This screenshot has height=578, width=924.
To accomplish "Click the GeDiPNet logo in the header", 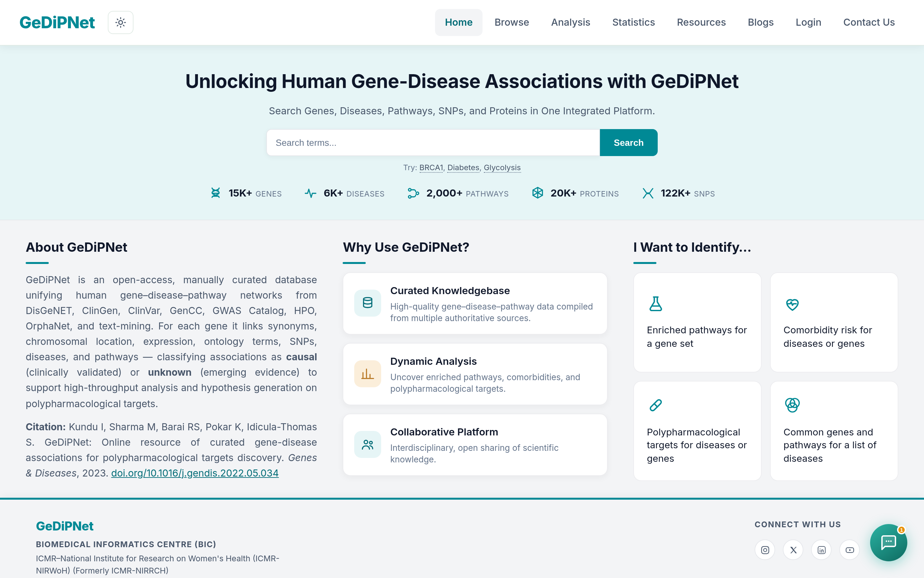I will [x=57, y=22].
